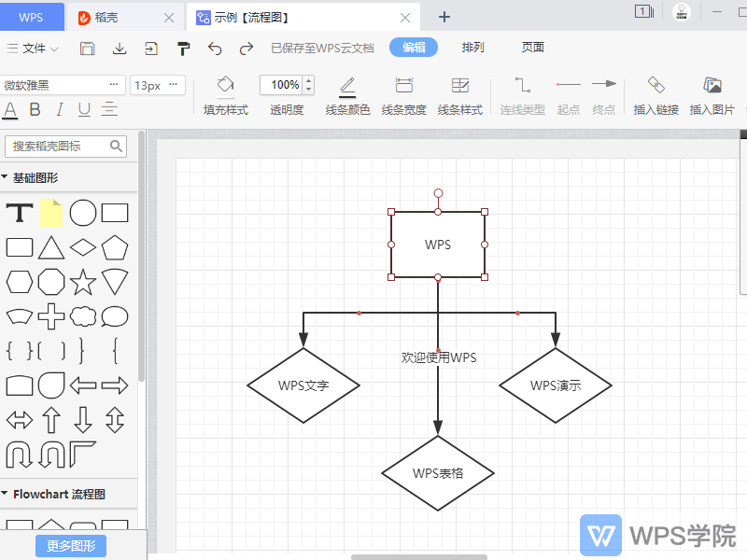This screenshot has width=747, height=560.
Task: Select the yellow note shape
Action: pyautogui.click(x=51, y=213)
